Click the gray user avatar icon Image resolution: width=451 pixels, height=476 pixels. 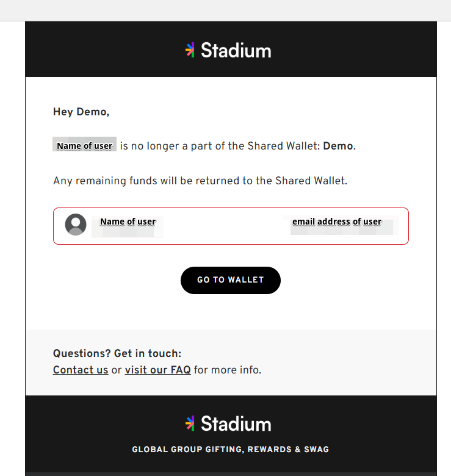point(76,225)
